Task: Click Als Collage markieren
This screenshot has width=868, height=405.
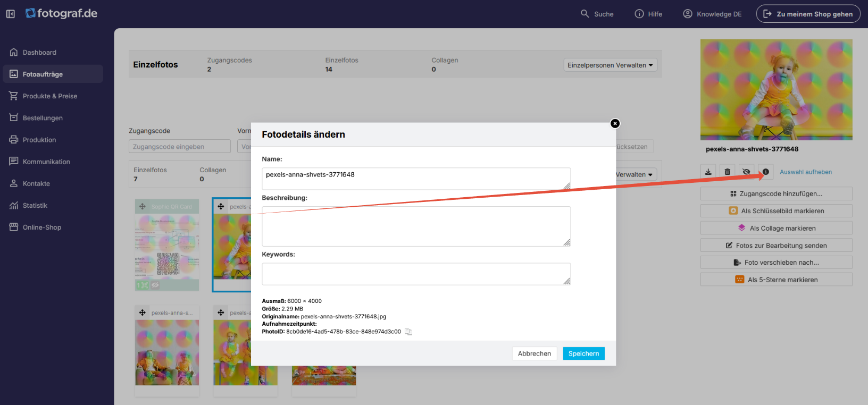Action: coord(776,228)
